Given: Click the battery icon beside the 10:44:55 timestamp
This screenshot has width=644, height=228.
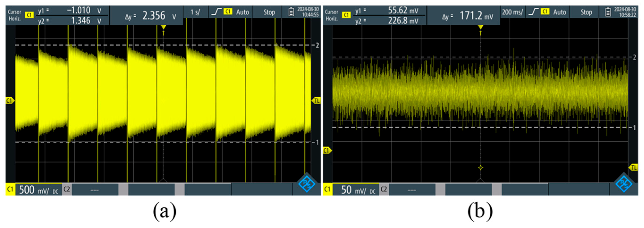Looking at the screenshot, I should [x=291, y=12].
